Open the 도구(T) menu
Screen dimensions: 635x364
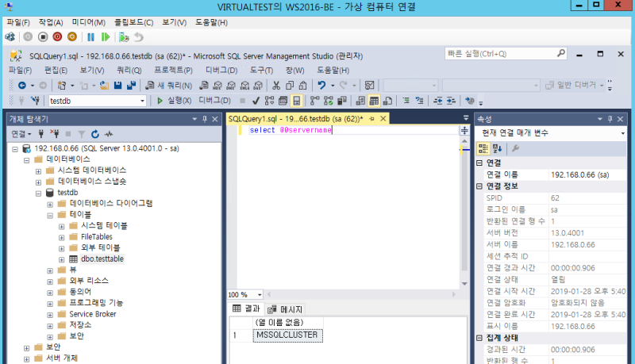[x=261, y=71]
